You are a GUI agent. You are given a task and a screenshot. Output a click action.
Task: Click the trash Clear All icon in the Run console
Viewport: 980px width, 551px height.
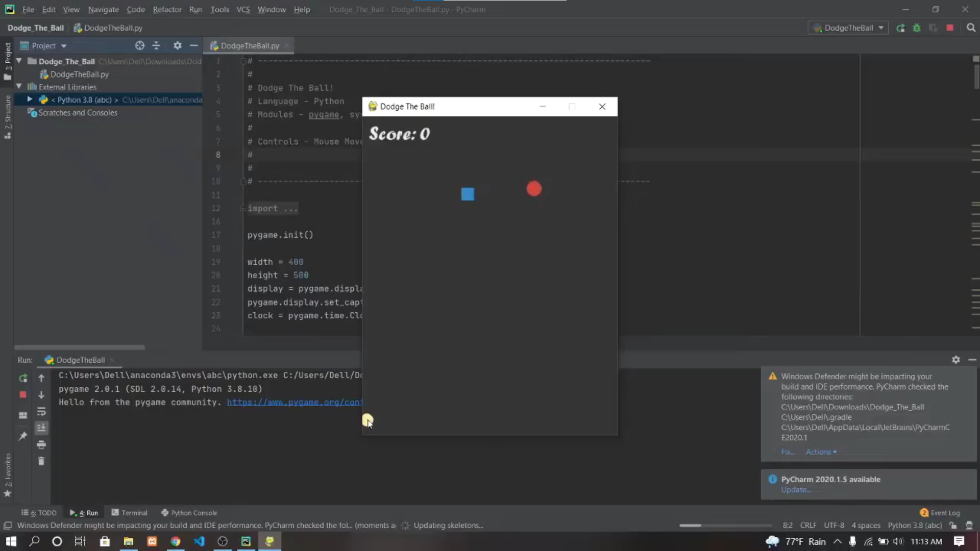(x=41, y=461)
